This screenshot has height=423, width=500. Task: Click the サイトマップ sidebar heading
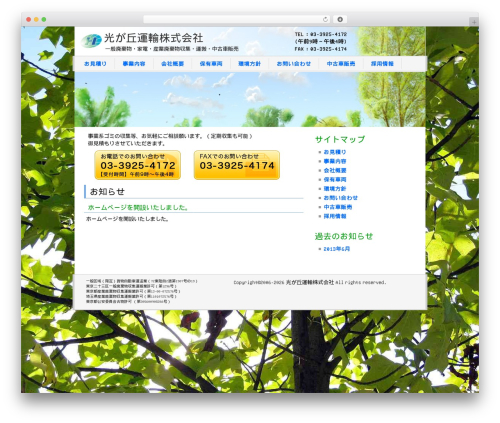(x=340, y=139)
